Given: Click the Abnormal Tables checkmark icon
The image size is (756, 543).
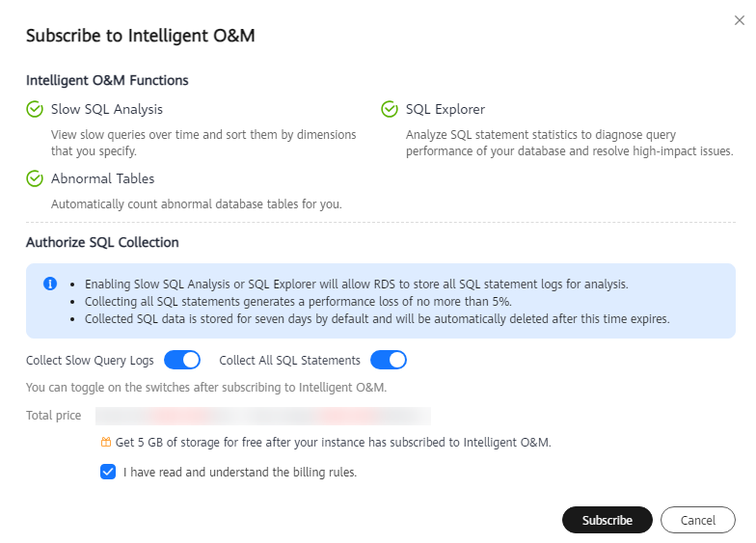Looking at the screenshot, I should pos(35,179).
